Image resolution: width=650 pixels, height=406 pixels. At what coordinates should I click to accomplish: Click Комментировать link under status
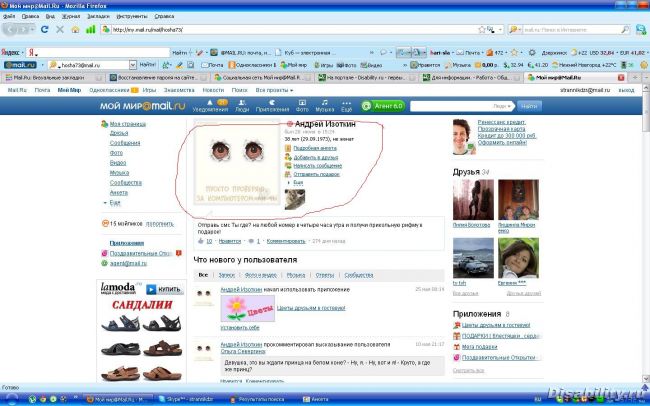tap(286, 241)
